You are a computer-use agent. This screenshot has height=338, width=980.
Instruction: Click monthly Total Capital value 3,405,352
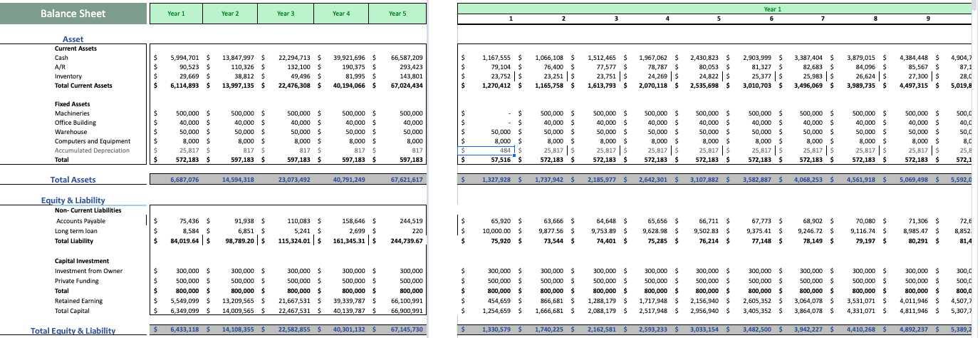(x=762, y=311)
